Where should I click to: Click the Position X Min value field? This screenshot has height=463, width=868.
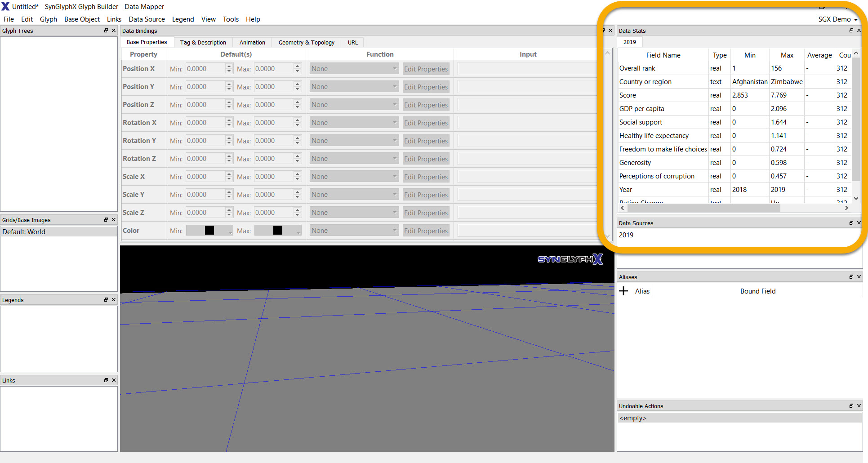pyautogui.click(x=205, y=69)
